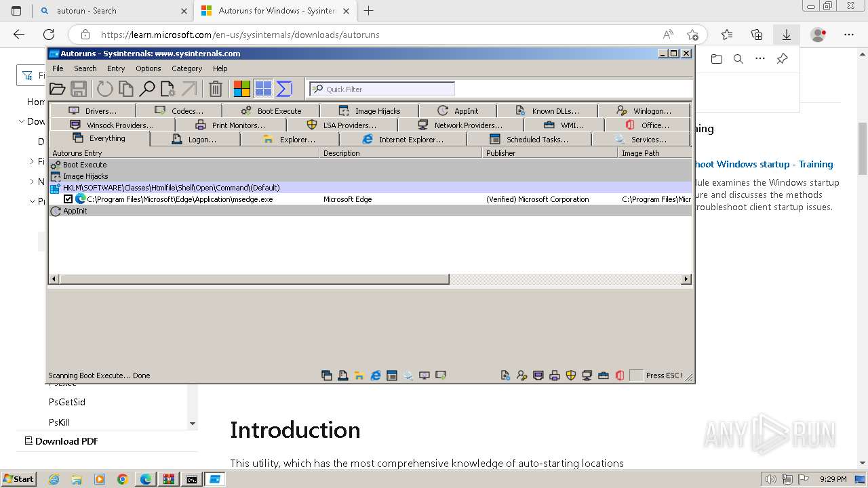Switch to the Winsock Providers tab
The image size is (868, 488).
coord(112,125)
